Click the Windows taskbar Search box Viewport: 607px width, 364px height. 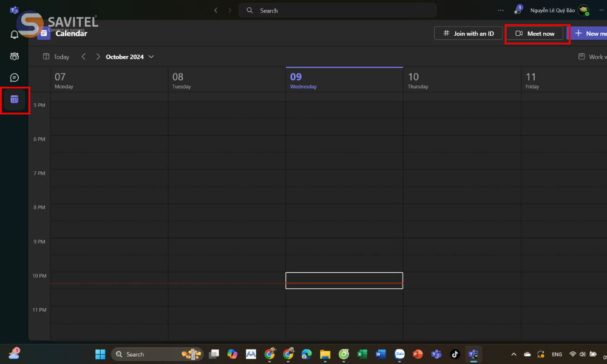tap(157, 354)
